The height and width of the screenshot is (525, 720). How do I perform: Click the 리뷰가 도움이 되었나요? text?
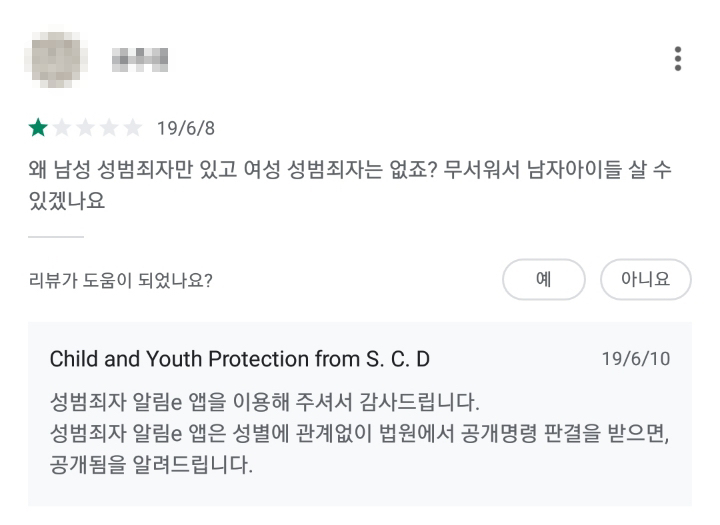click(121, 280)
